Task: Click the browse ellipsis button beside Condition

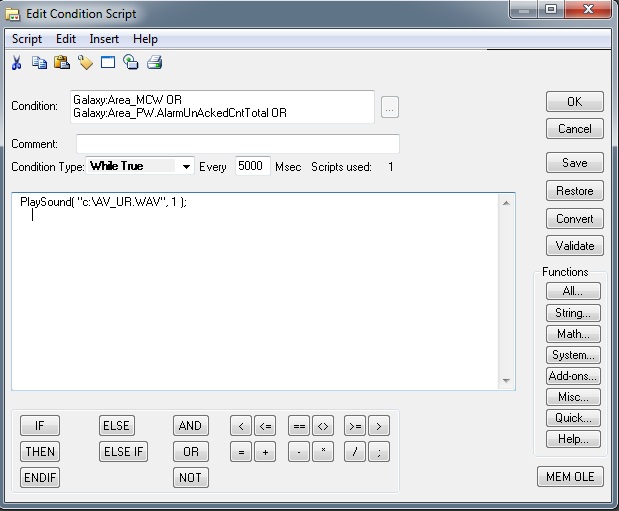Action: click(x=390, y=107)
